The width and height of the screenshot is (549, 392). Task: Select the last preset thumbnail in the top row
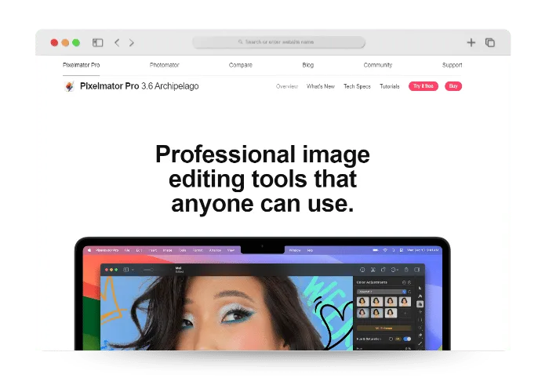pos(405,302)
